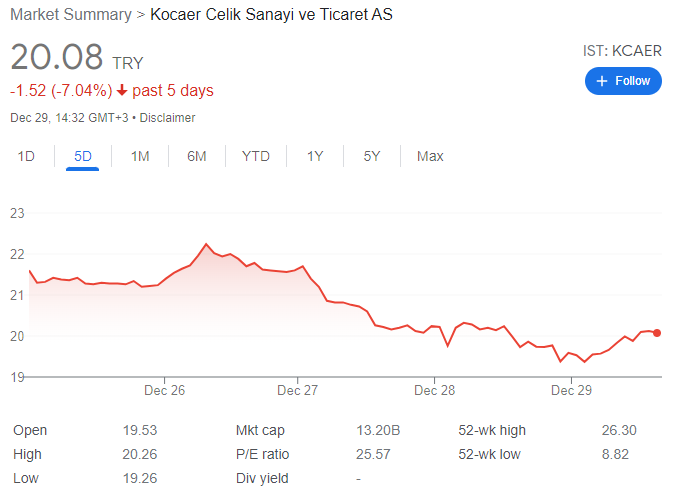
Task: Click the red current price dot on chart
Action: click(x=657, y=333)
